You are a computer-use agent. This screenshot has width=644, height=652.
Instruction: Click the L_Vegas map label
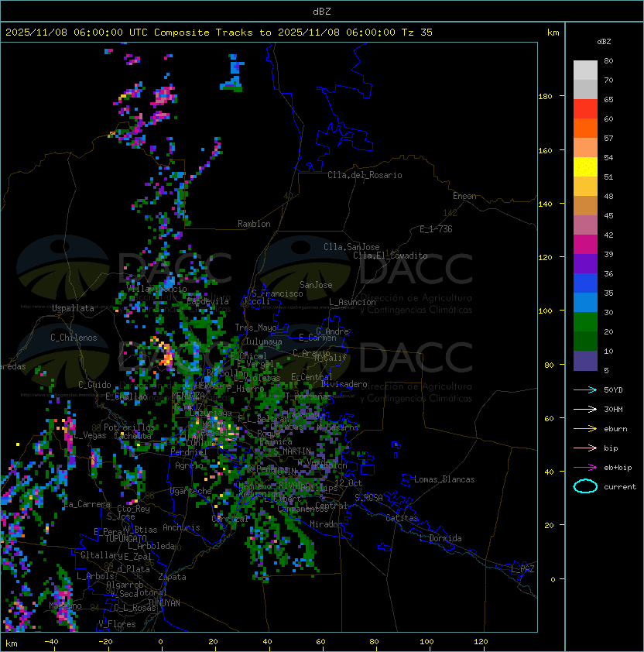point(91,435)
